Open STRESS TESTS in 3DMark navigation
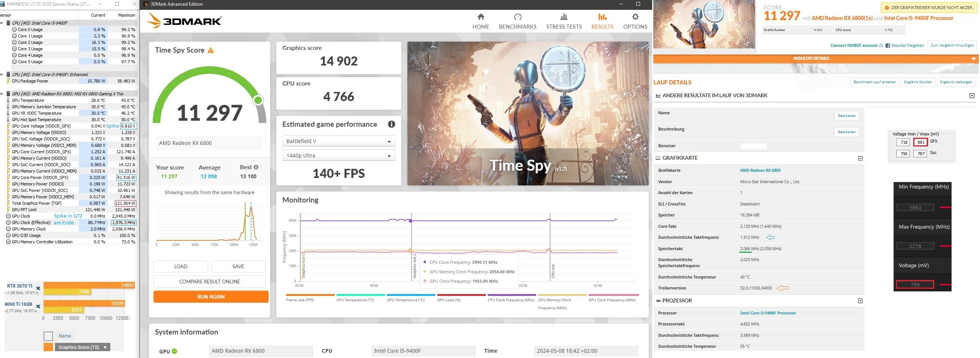The height and width of the screenshot is (358, 980). 564,21
